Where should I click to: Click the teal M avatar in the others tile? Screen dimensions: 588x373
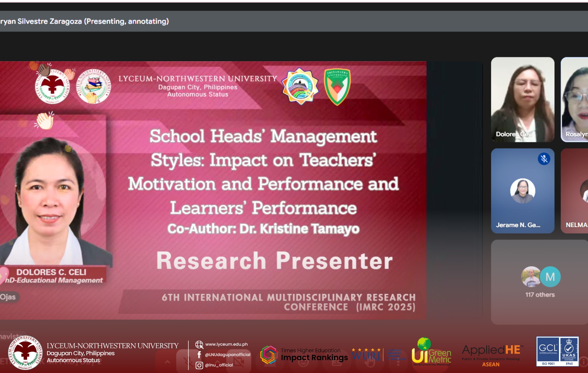(550, 277)
